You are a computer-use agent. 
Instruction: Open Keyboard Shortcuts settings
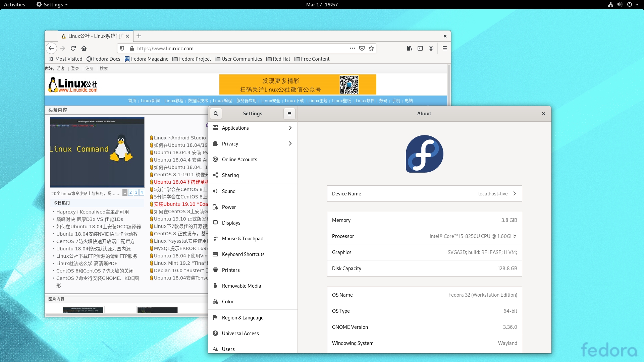click(x=243, y=254)
